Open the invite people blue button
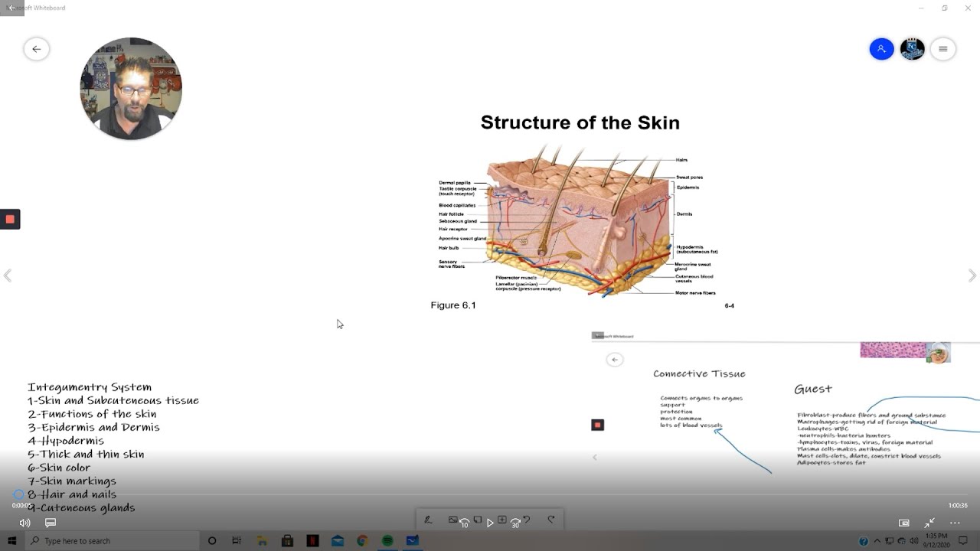 [x=881, y=49]
